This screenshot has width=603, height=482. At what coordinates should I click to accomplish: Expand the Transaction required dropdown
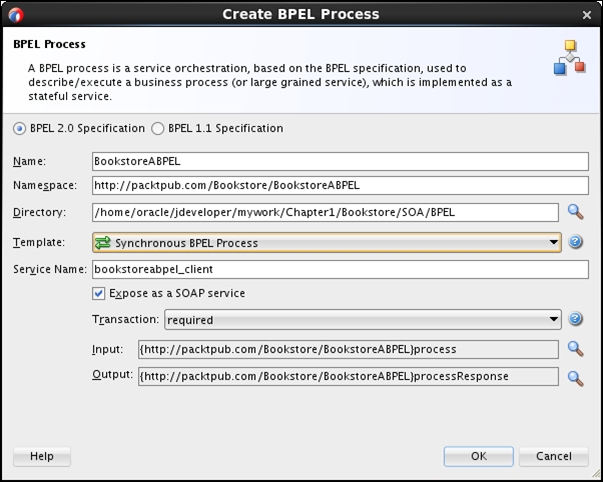click(x=363, y=319)
